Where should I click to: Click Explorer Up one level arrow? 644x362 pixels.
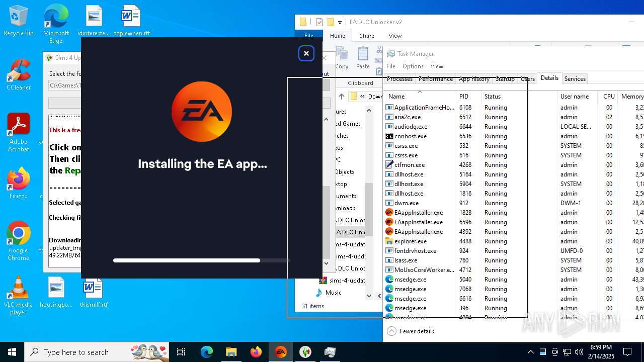click(x=342, y=97)
